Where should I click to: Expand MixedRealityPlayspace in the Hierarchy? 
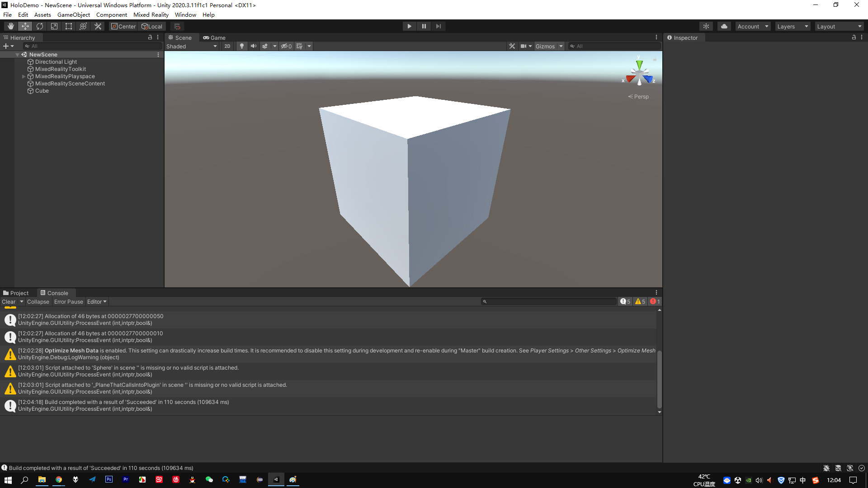point(24,76)
